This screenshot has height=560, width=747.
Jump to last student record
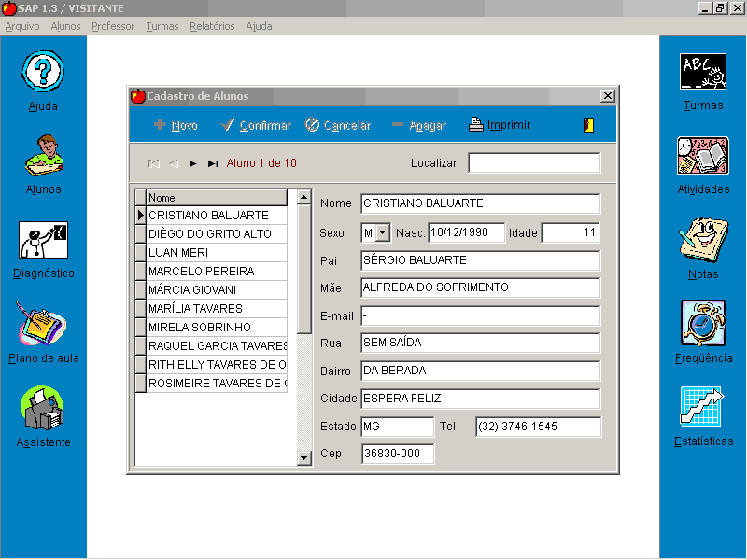coord(213,163)
